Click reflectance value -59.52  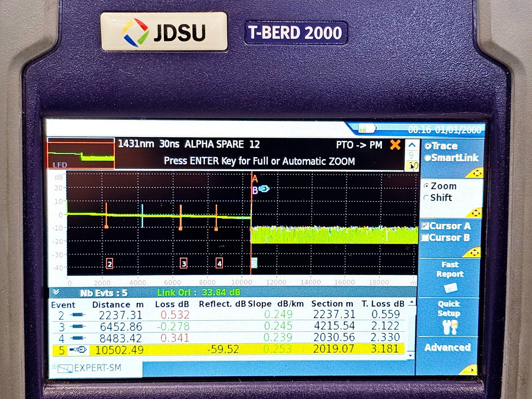223,349
